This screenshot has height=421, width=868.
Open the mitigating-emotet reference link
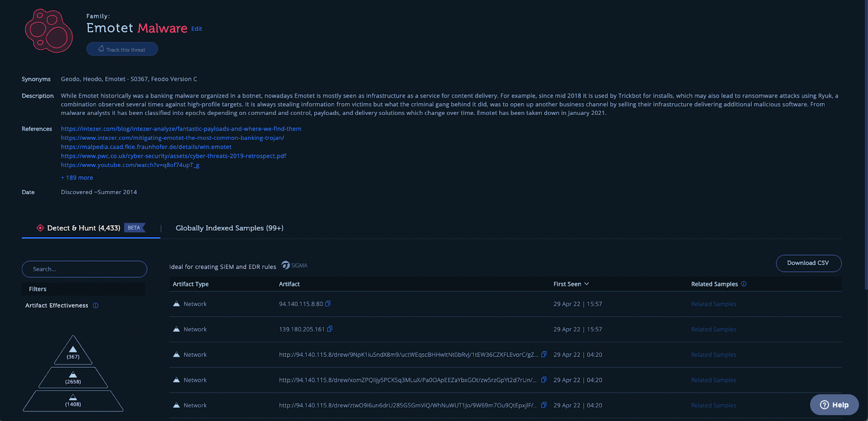coord(173,138)
